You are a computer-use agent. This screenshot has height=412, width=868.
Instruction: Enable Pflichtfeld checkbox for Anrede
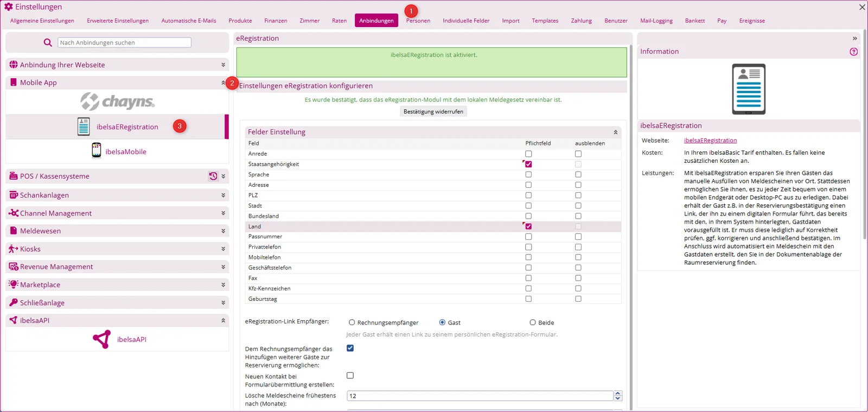pyautogui.click(x=528, y=154)
